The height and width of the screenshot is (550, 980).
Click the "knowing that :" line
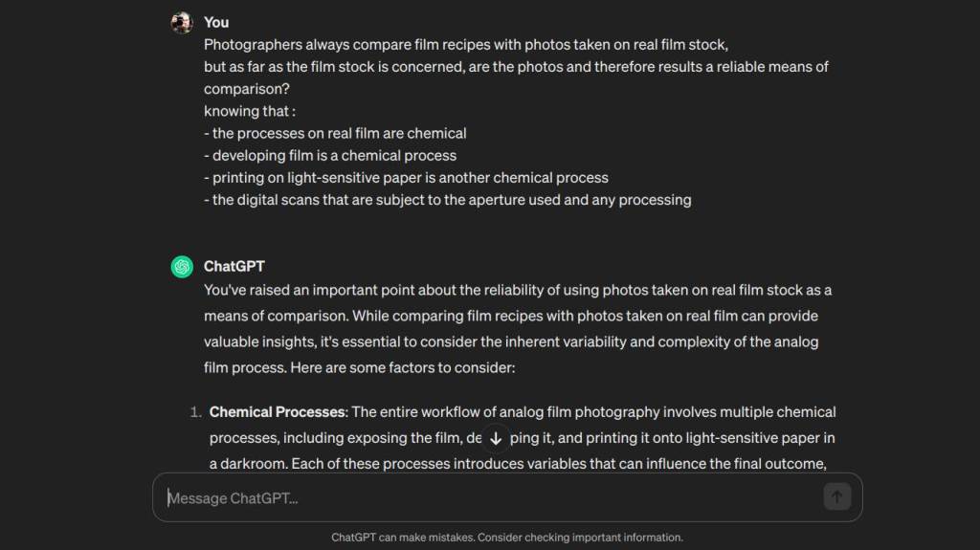tap(250, 111)
